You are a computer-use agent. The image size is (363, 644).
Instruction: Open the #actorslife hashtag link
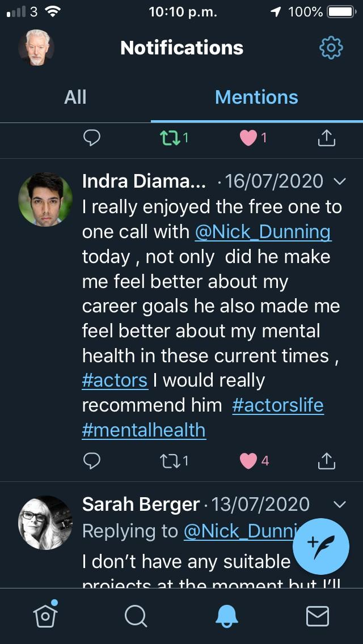pyautogui.click(x=277, y=405)
